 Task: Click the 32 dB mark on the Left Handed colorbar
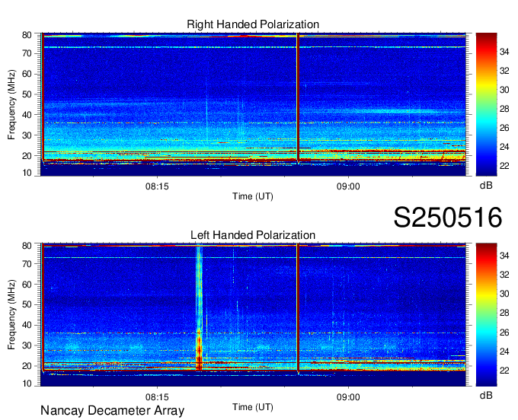point(504,275)
